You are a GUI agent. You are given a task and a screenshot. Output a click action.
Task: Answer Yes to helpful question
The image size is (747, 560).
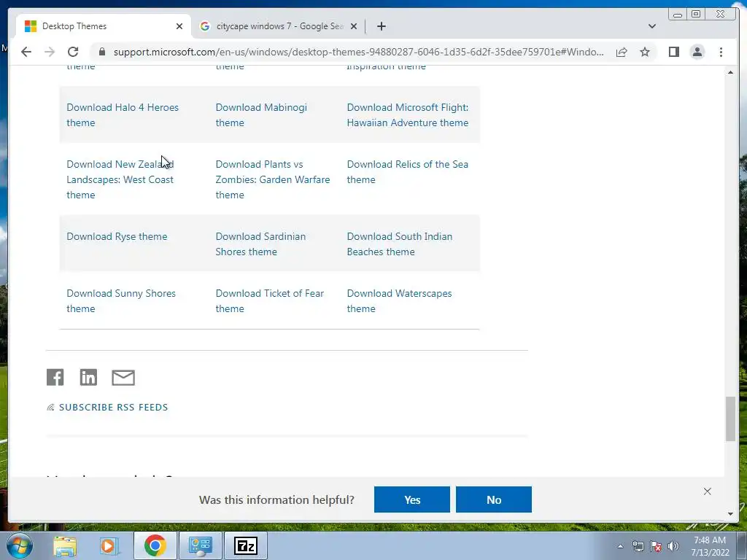(x=412, y=499)
